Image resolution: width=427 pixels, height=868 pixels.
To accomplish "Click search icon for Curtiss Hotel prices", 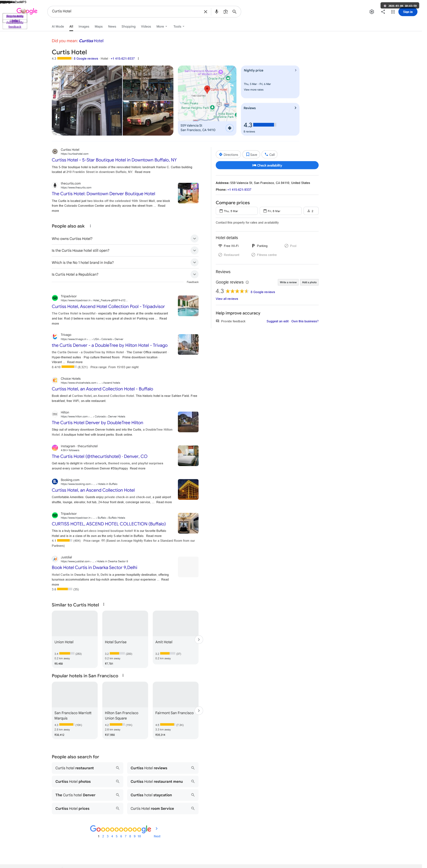I will click(x=118, y=808).
